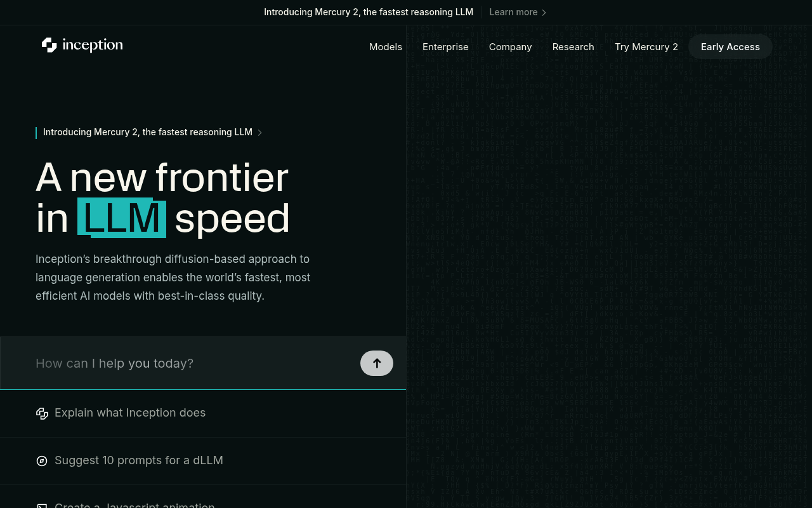The width and height of the screenshot is (812, 508).
Task: Click the top banner Mercury 2 announcement text
Action: tap(368, 12)
